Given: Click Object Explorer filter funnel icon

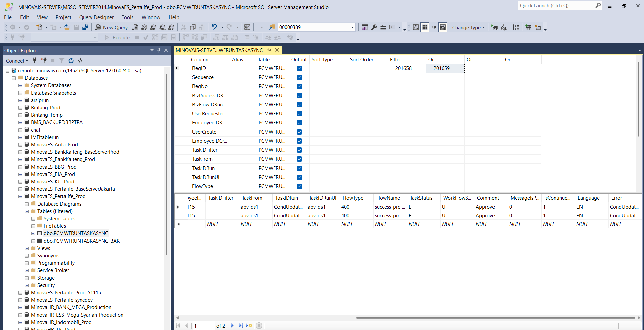Looking at the screenshot, I should tap(62, 61).
